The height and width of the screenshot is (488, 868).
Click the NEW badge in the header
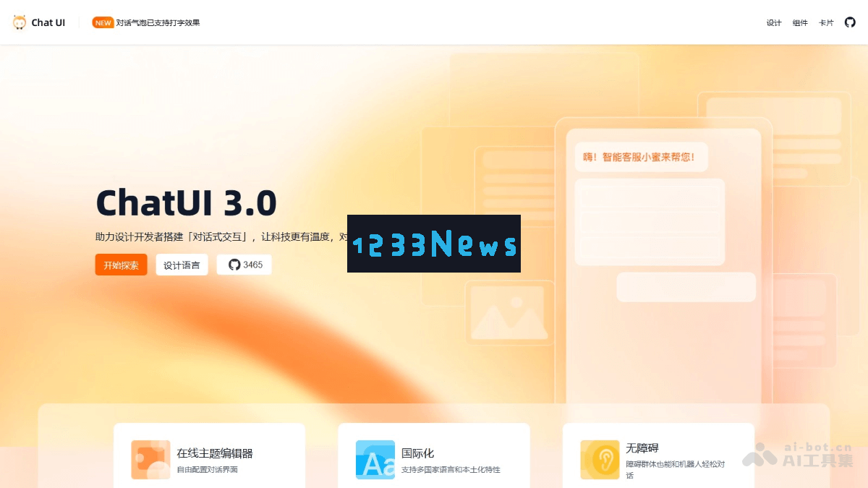103,22
